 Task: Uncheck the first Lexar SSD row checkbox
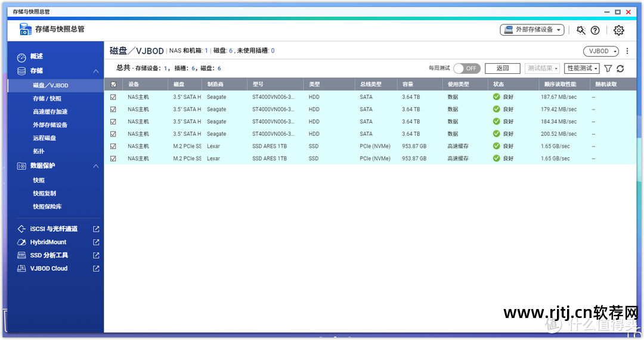point(113,146)
